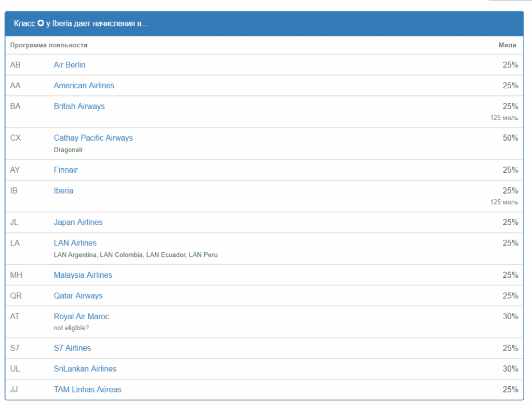Open the Cathay Pacific Airways link
Image resolution: width=532 pixels, height=408 pixels.
tap(94, 138)
